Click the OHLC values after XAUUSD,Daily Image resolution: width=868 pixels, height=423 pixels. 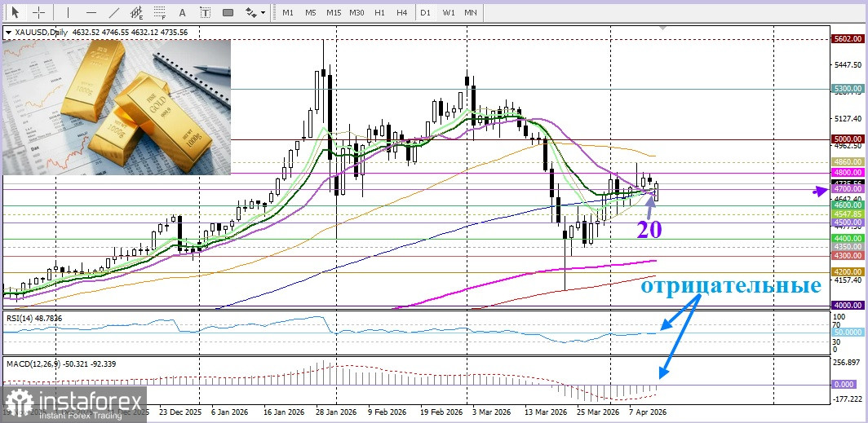pos(129,33)
